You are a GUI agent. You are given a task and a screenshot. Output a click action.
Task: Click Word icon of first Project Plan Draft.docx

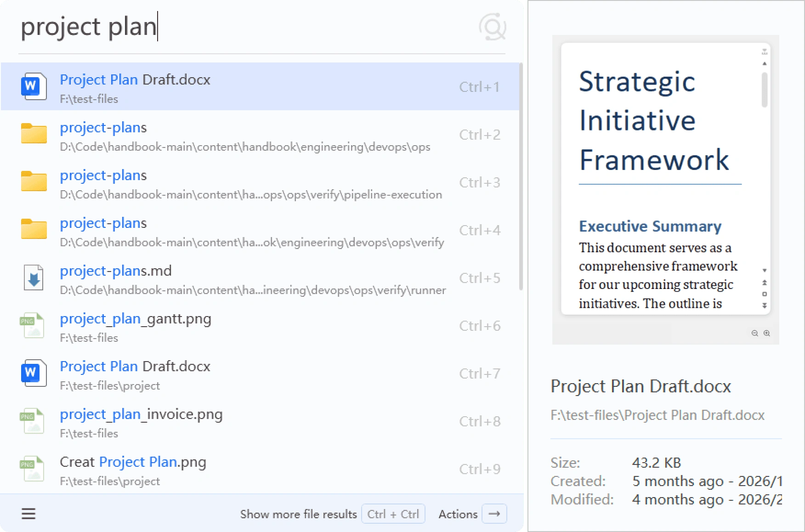(x=34, y=86)
